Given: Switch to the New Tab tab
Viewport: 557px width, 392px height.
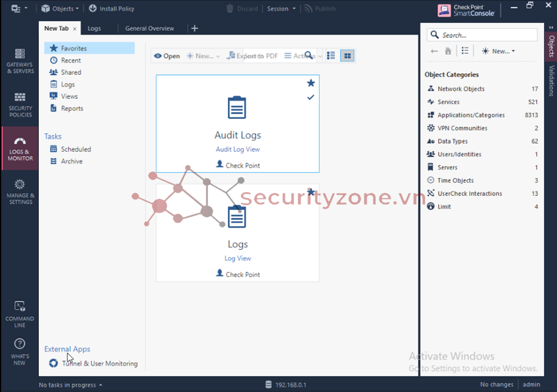Looking at the screenshot, I should (57, 29).
